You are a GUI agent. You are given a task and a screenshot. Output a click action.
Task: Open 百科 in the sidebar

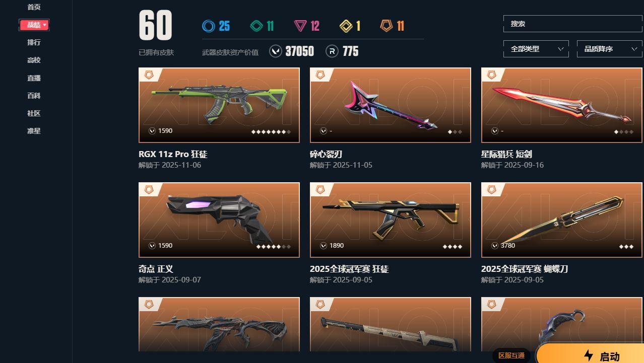pyautogui.click(x=34, y=96)
